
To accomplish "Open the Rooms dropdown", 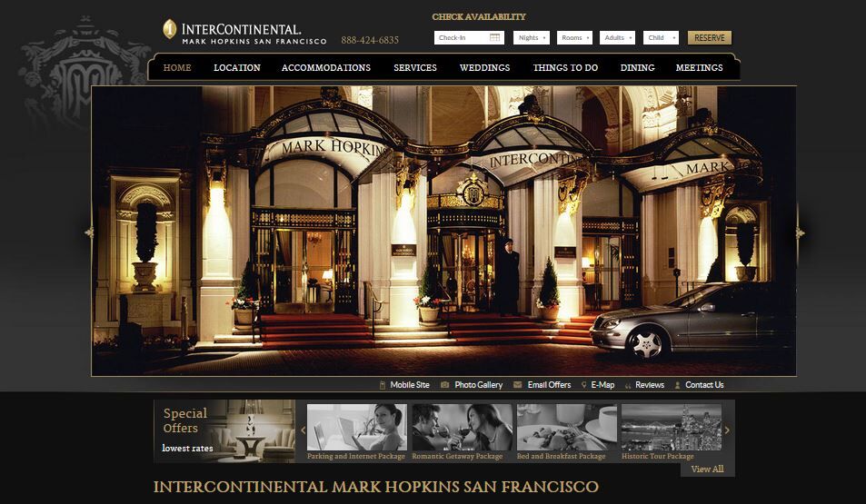I will pos(574,37).
